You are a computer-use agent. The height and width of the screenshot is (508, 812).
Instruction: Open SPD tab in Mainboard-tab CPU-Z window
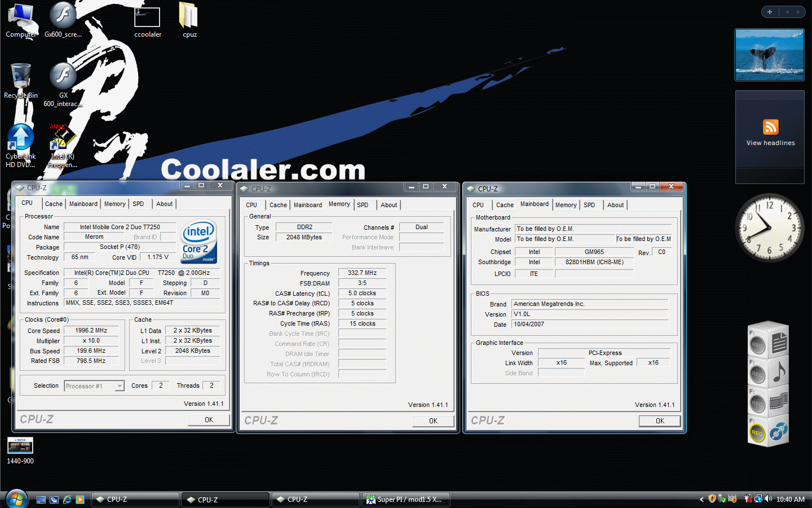(589, 205)
